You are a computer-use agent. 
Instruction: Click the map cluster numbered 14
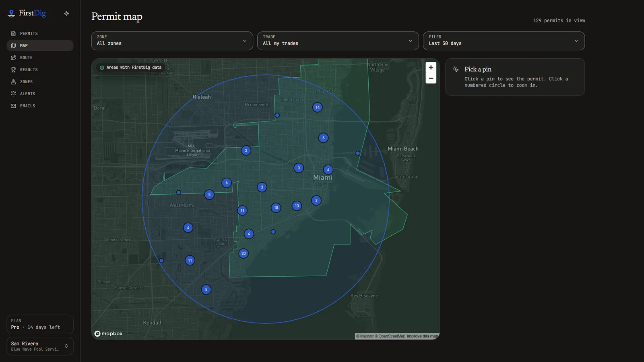coord(318,107)
